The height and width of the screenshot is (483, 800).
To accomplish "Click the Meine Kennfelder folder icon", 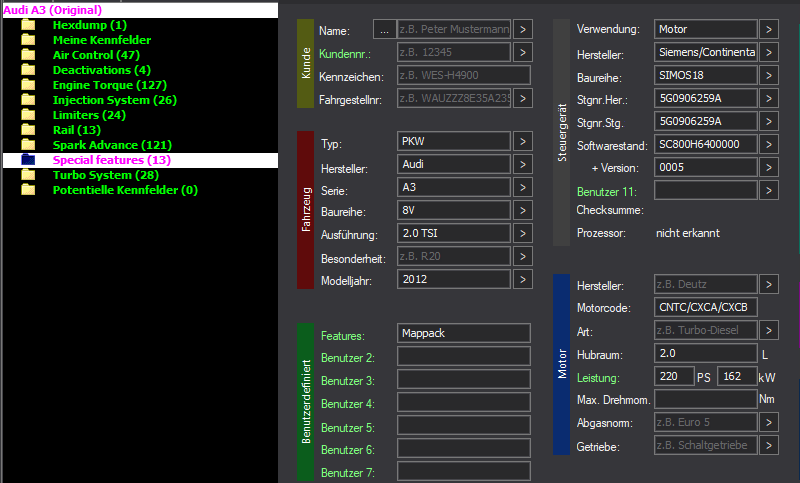I will coord(29,40).
